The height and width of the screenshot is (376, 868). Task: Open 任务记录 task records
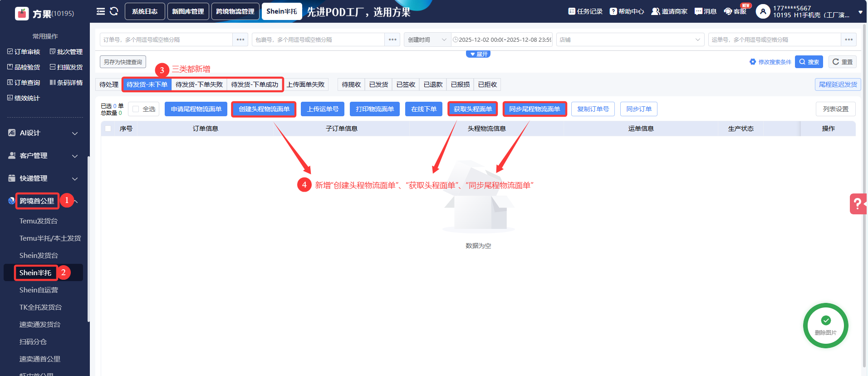tap(585, 11)
